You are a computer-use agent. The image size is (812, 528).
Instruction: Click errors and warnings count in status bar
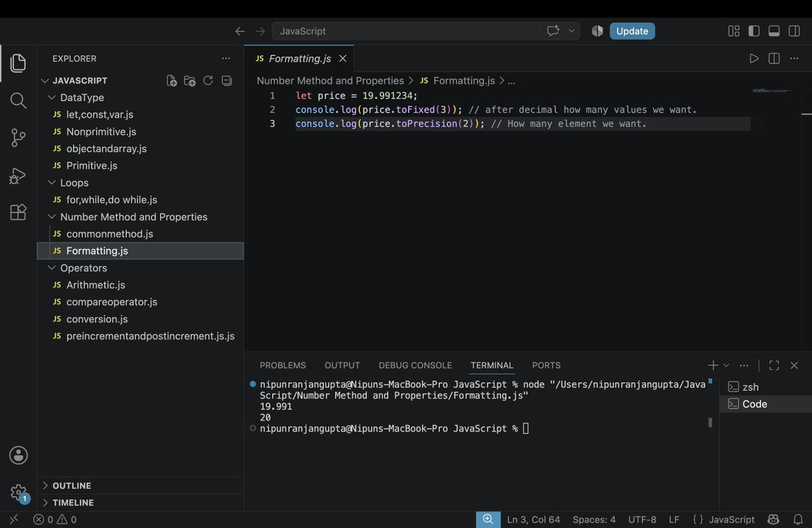click(x=55, y=519)
